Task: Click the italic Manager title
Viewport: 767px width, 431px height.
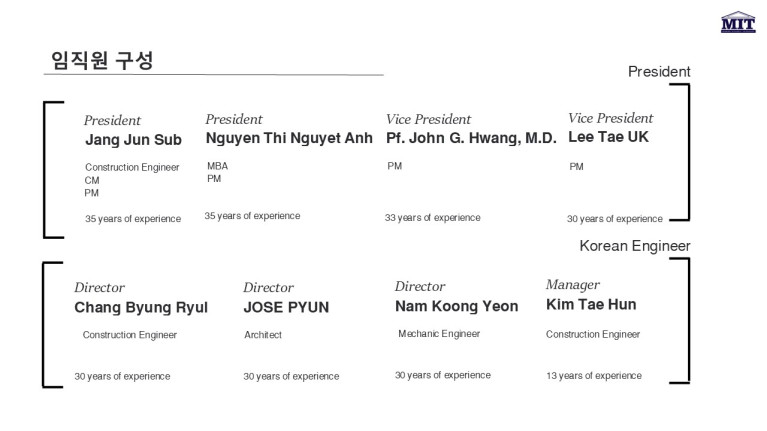Action: coord(573,285)
